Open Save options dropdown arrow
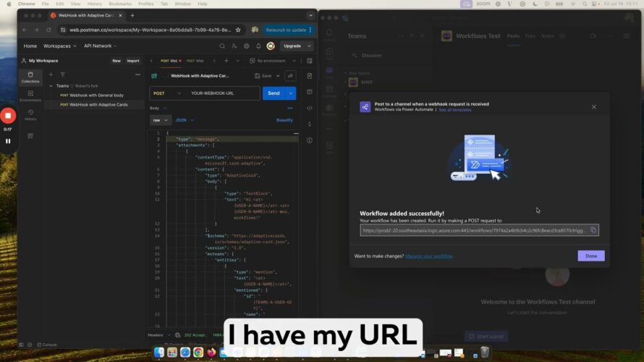 (x=278, y=75)
